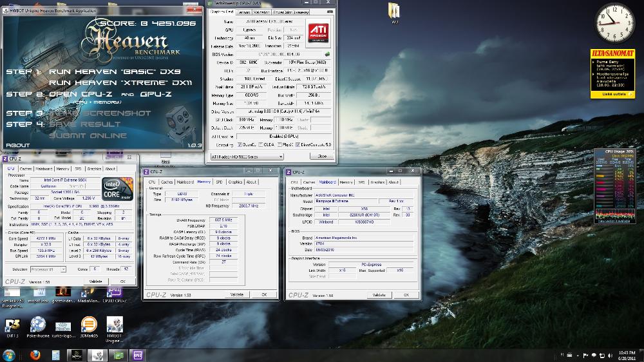Toggle the OpenCL checkbox in GPU-Z
Viewport: 644px width, 362px height.
click(240, 145)
